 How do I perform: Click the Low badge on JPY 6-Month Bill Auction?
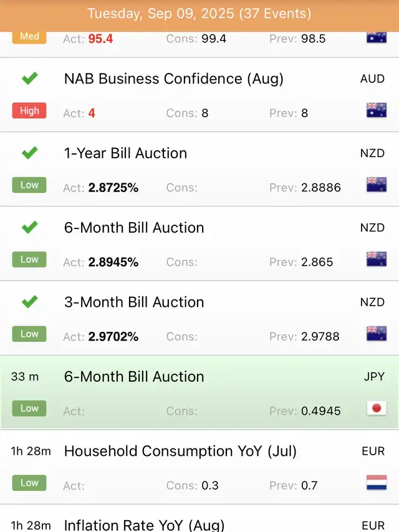29,409
